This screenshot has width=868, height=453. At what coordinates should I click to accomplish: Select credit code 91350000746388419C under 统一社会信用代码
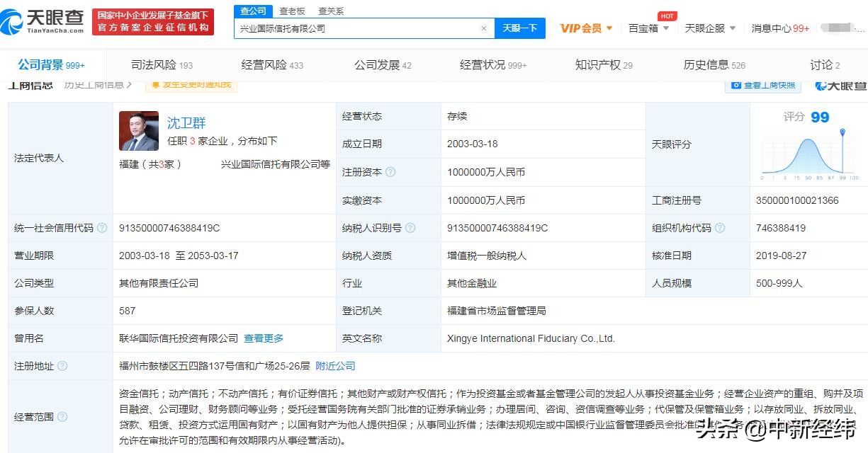tap(169, 228)
